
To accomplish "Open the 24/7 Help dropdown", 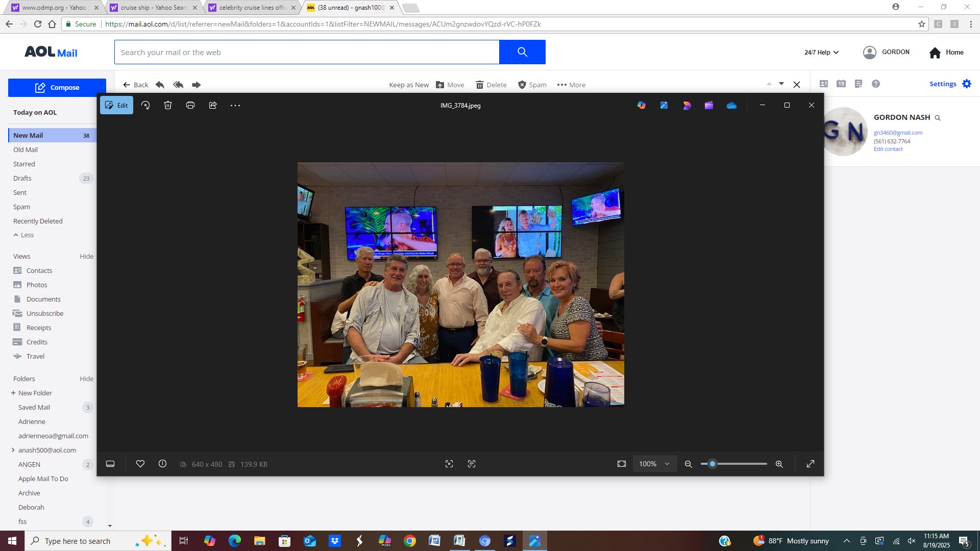I will 821,52.
